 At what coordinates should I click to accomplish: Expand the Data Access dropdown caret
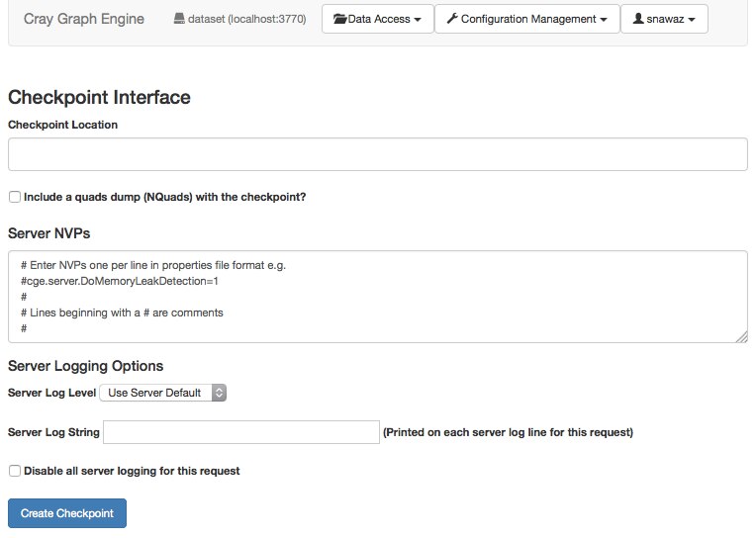coord(418,20)
